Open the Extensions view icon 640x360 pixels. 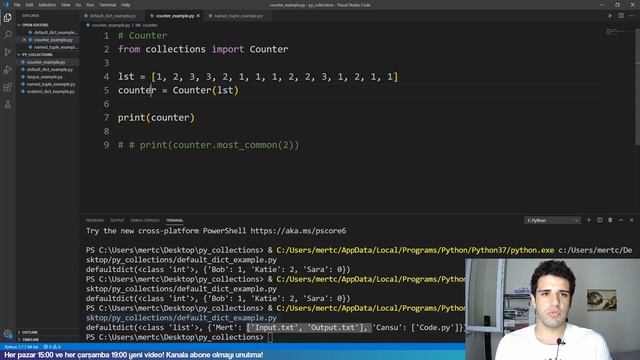7,87
